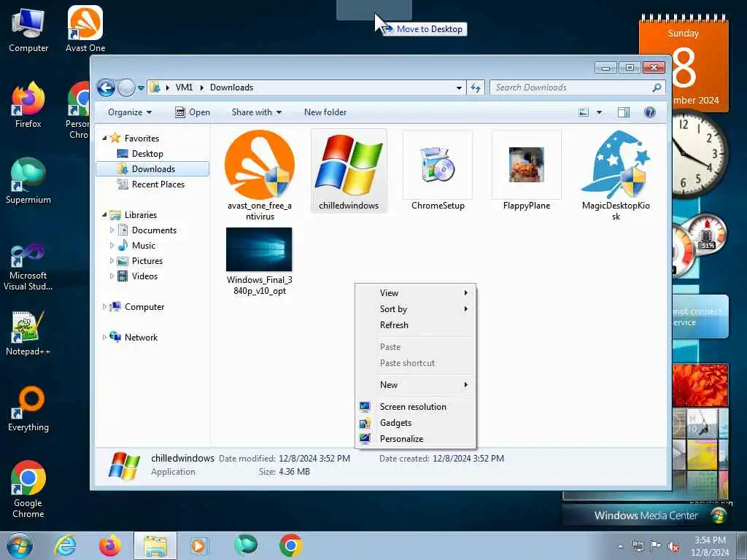Viewport: 747px width, 560px height.
Task: Select the chilledwindows application file
Action: tap(349, 171)
